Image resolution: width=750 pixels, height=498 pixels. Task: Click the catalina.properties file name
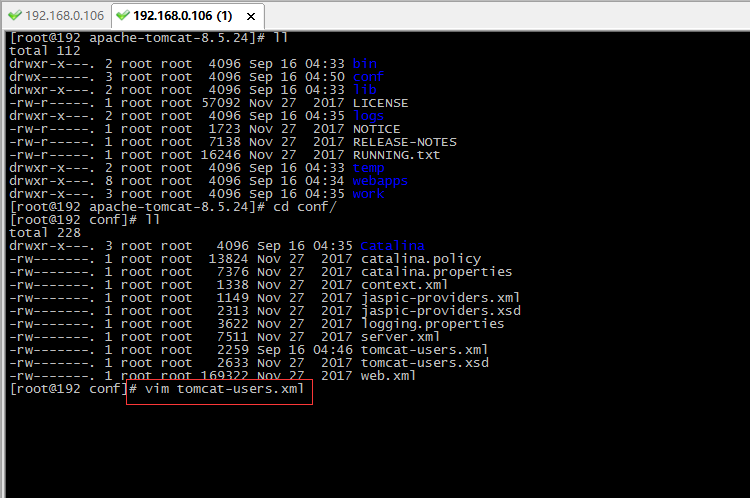tap(436, 272)
